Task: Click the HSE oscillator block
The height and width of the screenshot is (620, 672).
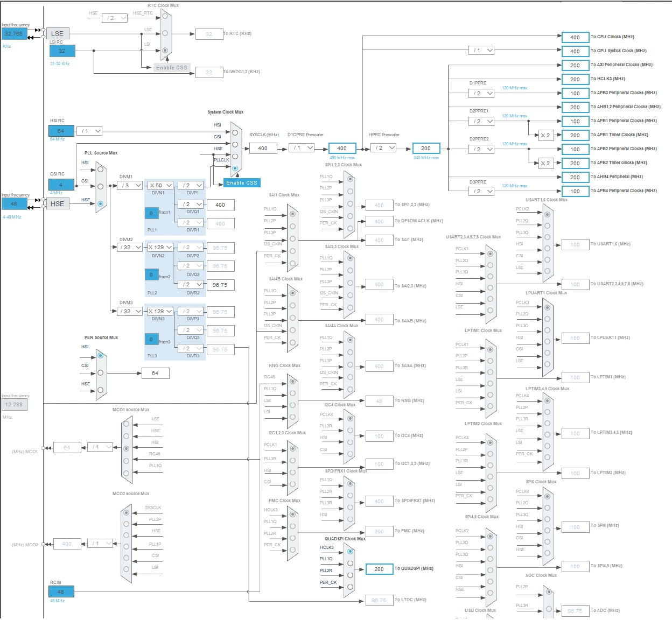Action: coord(58,203)
